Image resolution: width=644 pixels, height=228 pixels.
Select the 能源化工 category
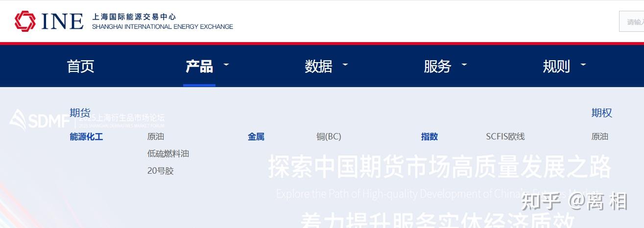coord(86,137)
